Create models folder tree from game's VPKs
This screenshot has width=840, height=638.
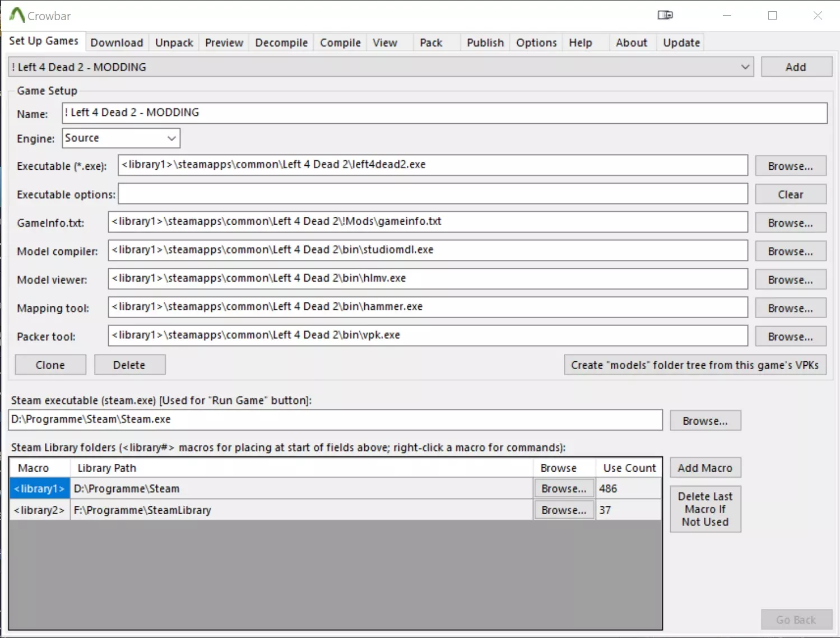[695, 365]
